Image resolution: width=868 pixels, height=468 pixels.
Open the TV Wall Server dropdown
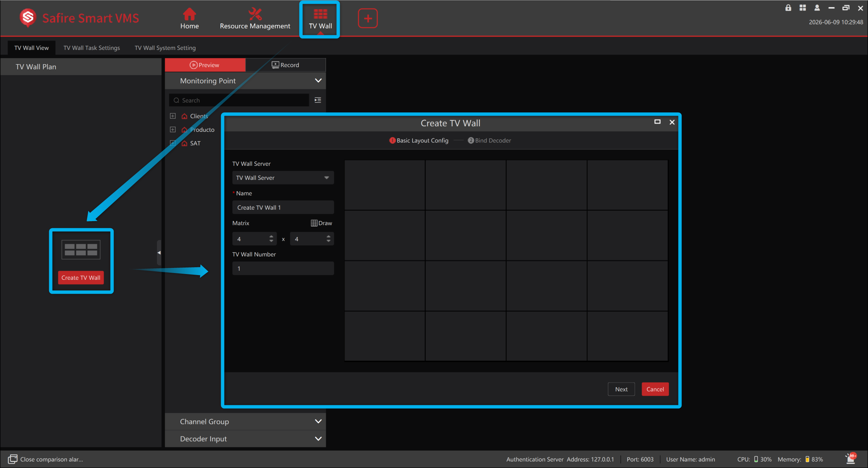(x=283, y=178)
